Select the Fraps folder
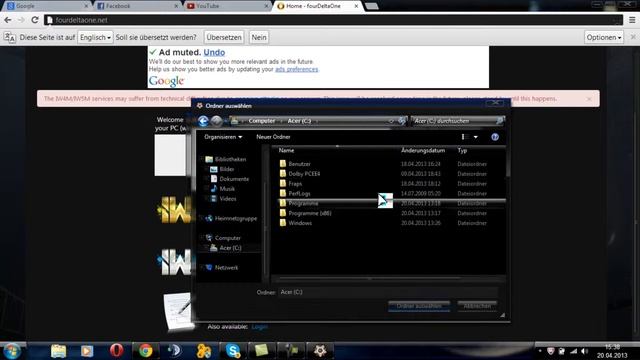Image resolution: width=640 pixels, height=360 pixels. pyautogui.click(x=295, y=184)
